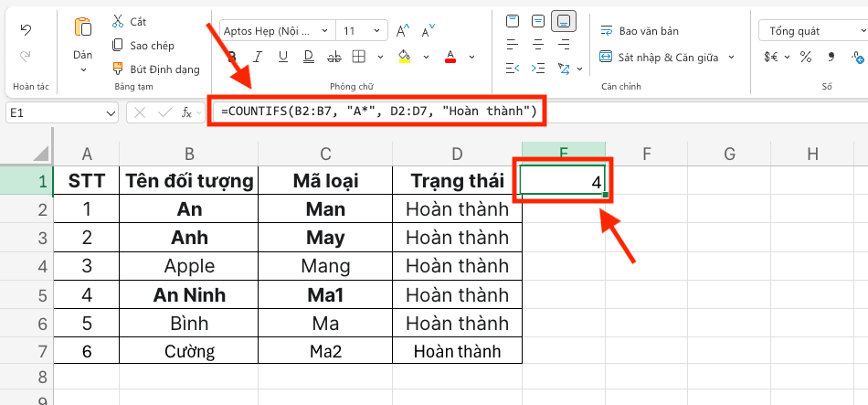Select the cell containing 'Apple'
Screen dimensions: 868x405
(x=189, y=266)
